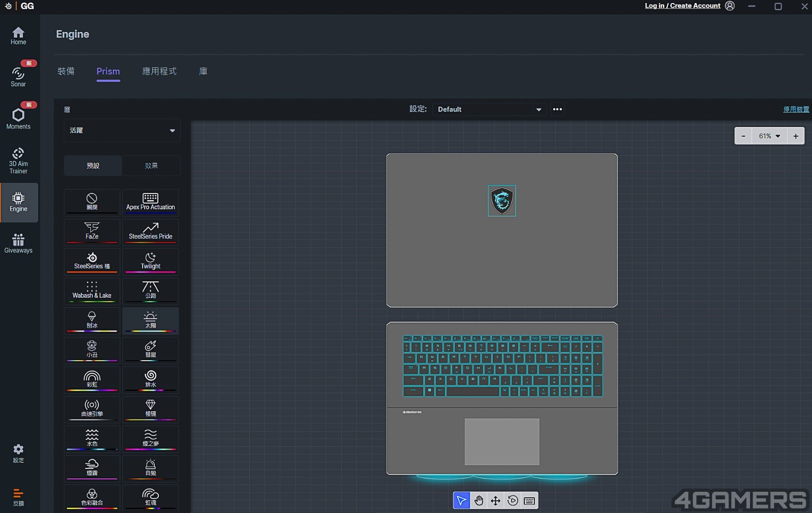Image resolution: width=812 pixels, height=513 pixels.
Task: Apply the 小丑 clown preset
Action: click(x=92, y=350)
